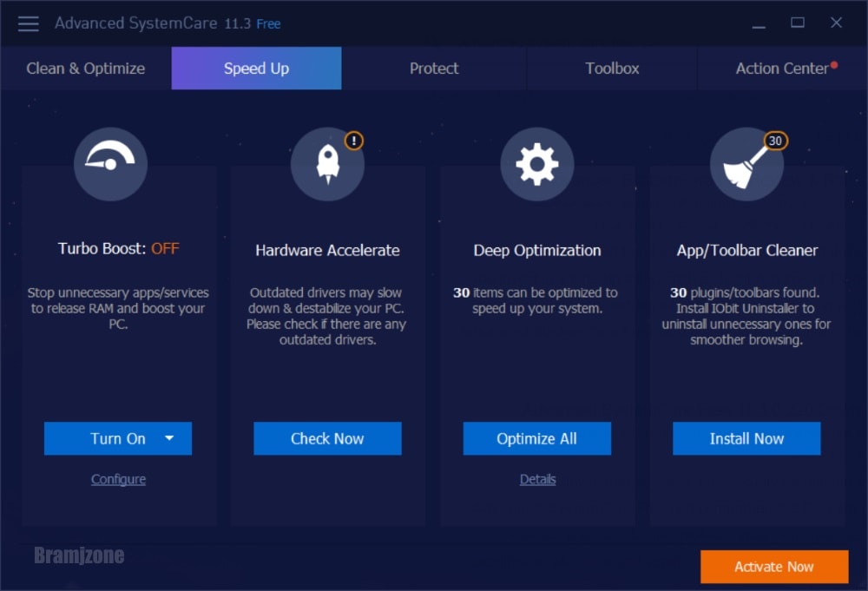Go to the Toolbox tab

612,68
